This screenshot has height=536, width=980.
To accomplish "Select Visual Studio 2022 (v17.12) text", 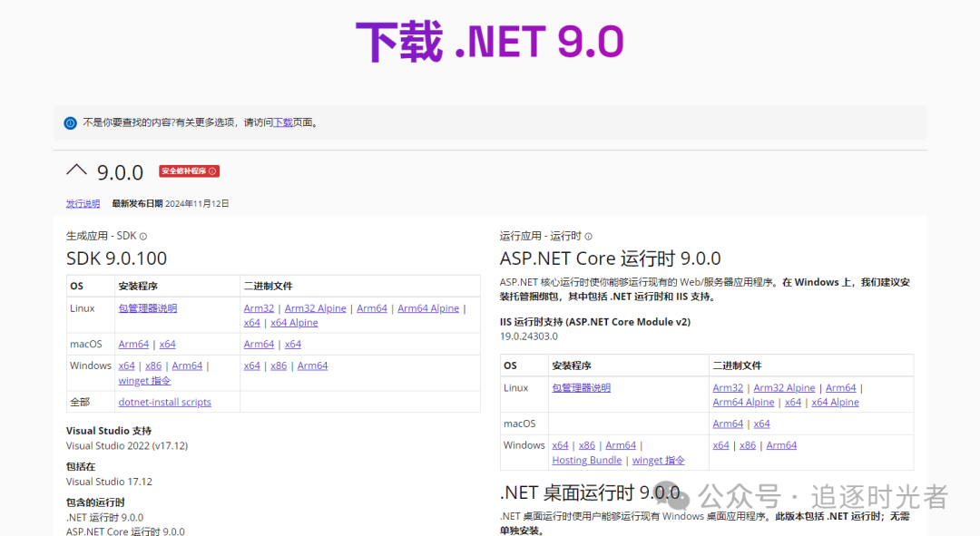I will pyautogui.click(x=127, y=445).
